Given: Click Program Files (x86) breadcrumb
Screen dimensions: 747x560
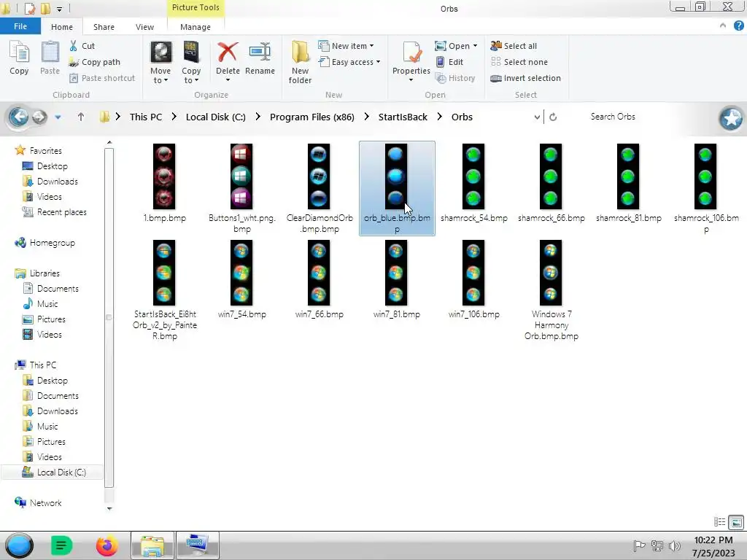Looking at the screenshot, I should point(312,117).
